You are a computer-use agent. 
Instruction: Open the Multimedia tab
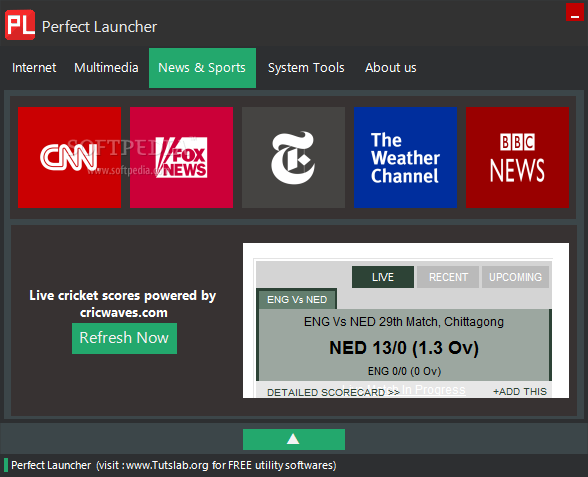point(106,68)
